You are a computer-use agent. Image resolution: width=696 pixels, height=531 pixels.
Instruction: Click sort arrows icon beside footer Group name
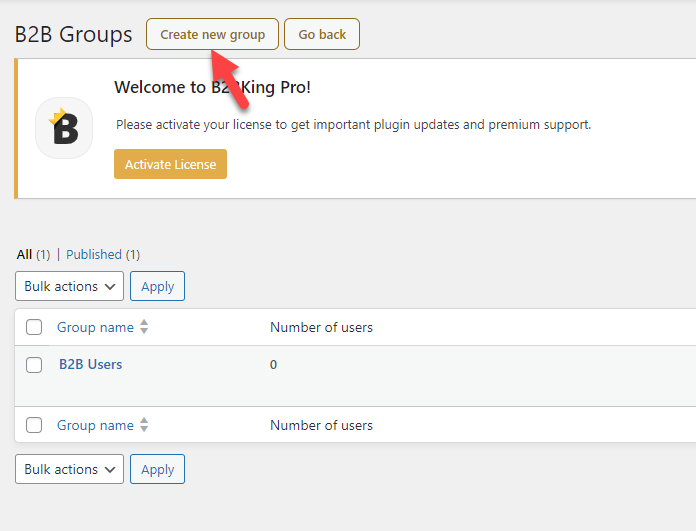pyautogui.click(x=144, y=424)
